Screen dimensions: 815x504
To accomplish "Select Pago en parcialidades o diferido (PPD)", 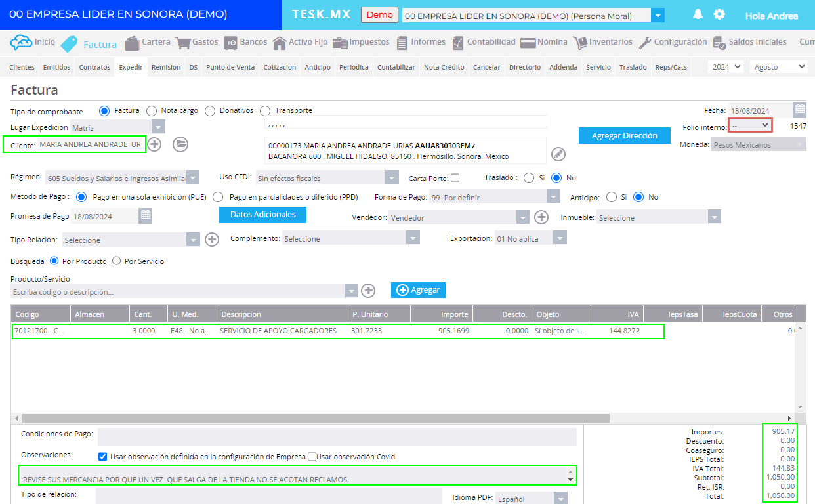I will click(218, 197).
